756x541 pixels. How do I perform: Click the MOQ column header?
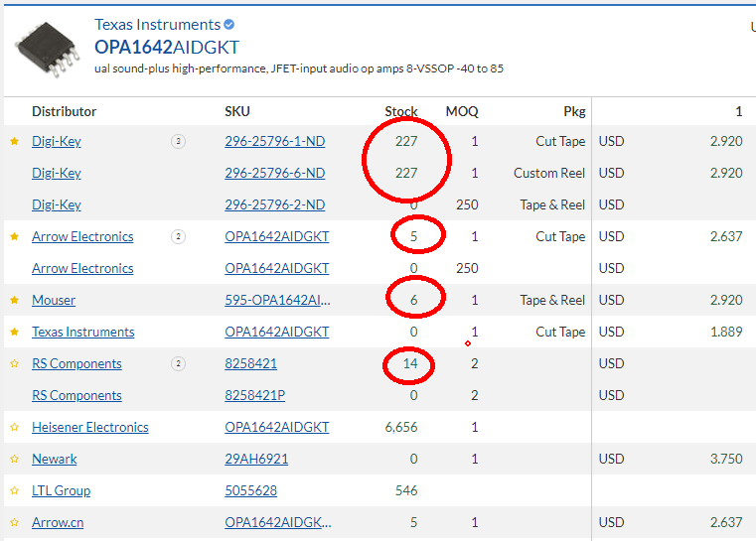click(x=462, y=112)
